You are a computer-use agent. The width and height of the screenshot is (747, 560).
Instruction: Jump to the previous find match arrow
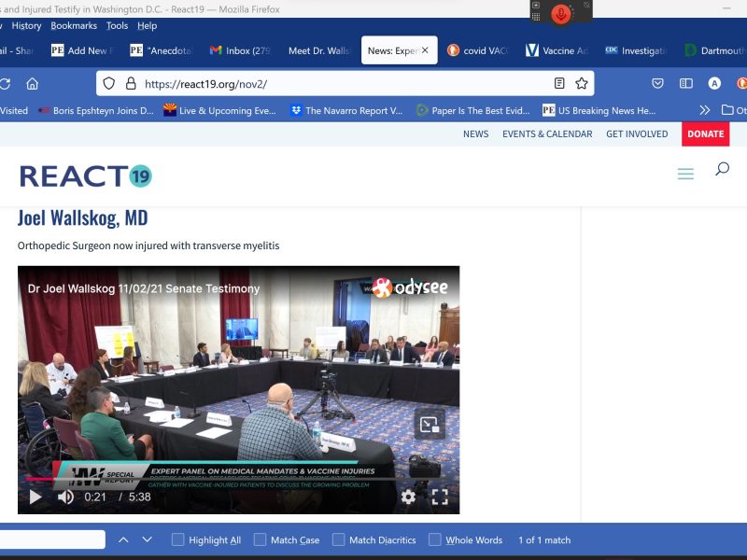tap(123, 539)
